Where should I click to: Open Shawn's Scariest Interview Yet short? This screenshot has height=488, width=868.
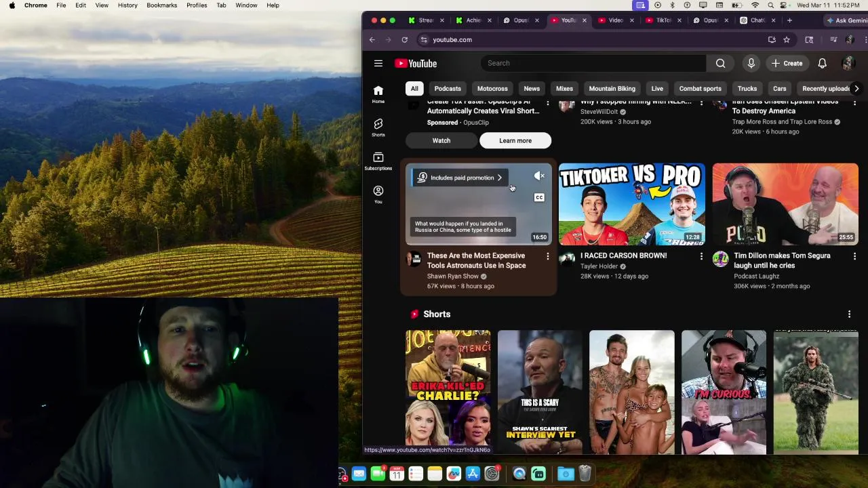[540, 392]
